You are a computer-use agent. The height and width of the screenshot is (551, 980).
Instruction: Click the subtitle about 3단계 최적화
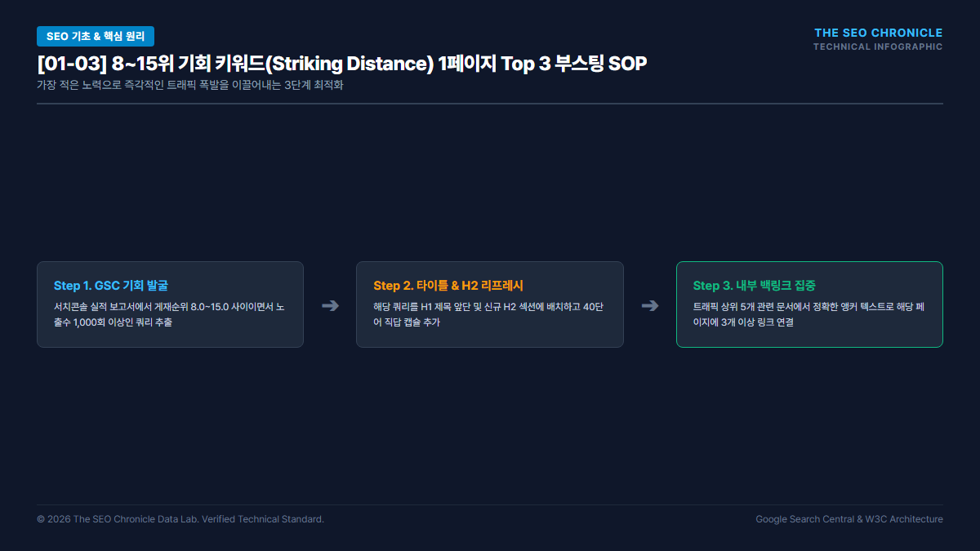tap(190, 85)
